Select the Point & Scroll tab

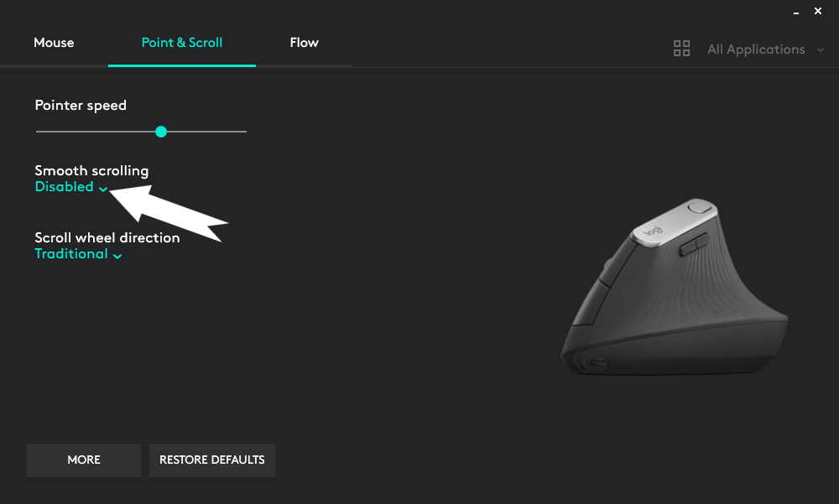click(182, 43)
